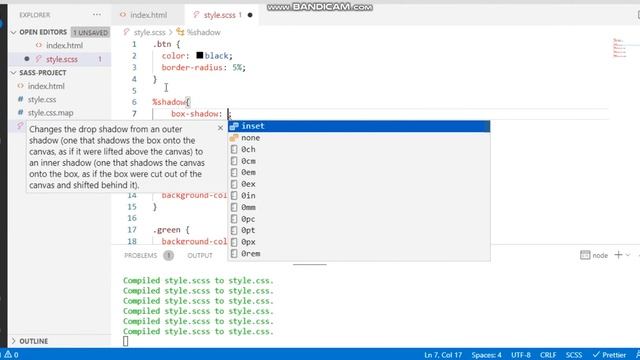This screenshot has height=360, width=640.
Task: Select the node terminal instance
Action: (594, 256)
